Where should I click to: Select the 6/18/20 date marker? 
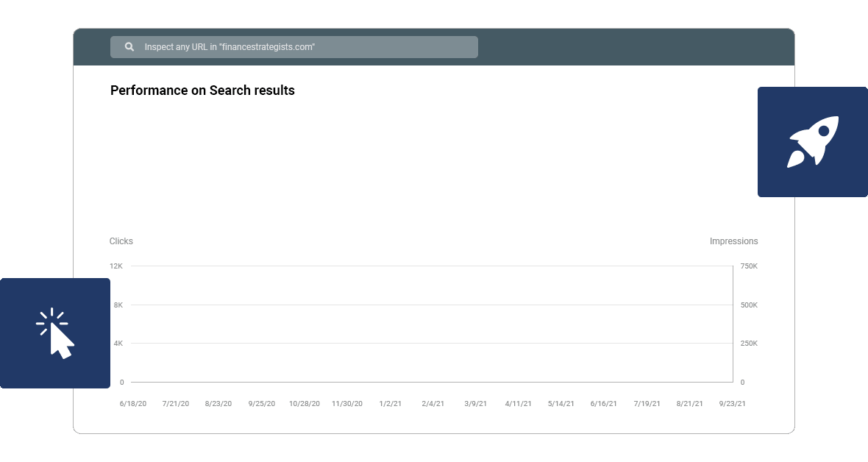point(133,404)
